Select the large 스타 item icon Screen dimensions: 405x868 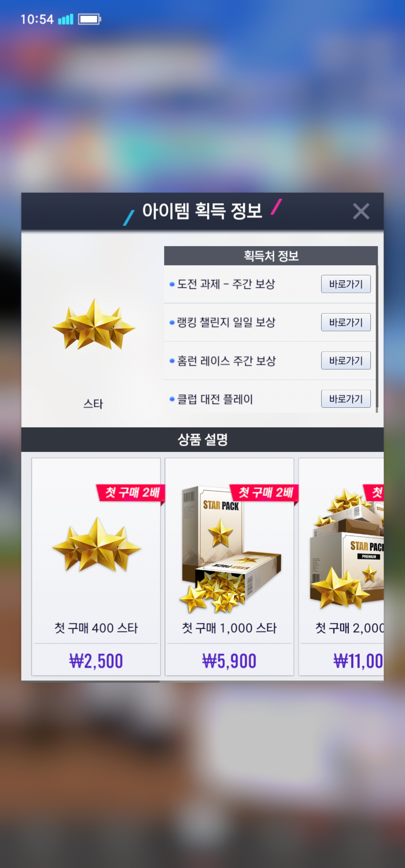94,325
